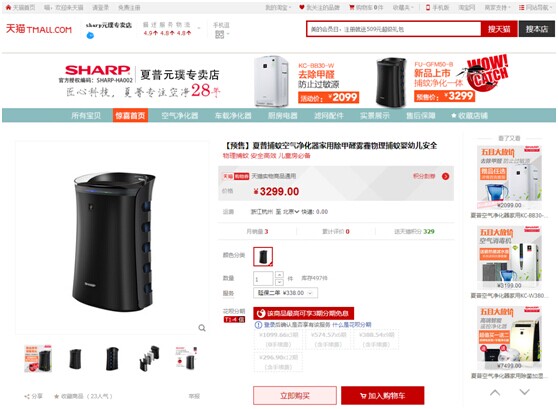This screenshot has height=409, width=558.
Task: Select the 12-period installment option
Action: pyautogui.click(x=278, y=362)
